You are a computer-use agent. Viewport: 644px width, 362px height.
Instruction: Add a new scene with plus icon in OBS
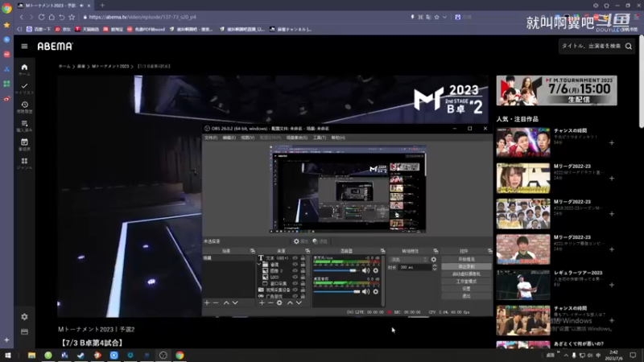pos(207,303)
